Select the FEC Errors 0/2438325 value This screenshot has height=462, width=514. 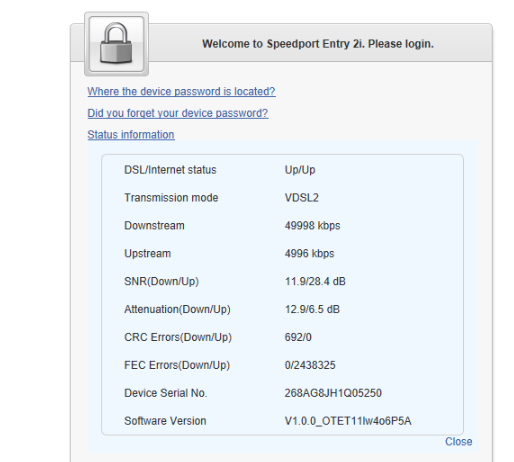tap(310, 365)
